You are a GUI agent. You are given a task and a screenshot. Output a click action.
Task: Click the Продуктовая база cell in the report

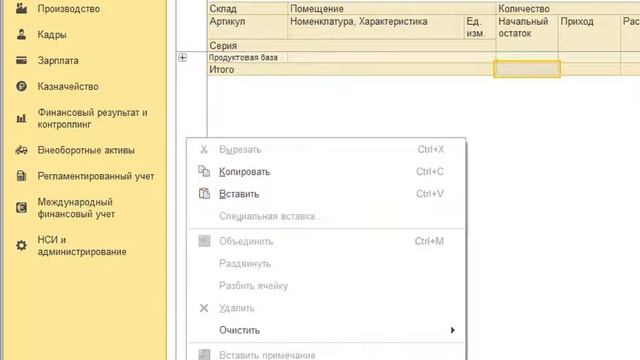pos(243,58)
